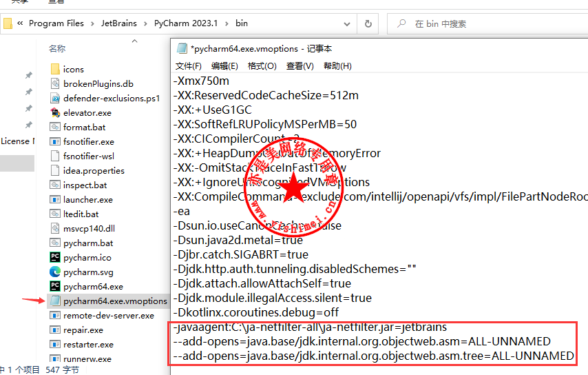Expand the chevron after JetBrains

point(145,23)
